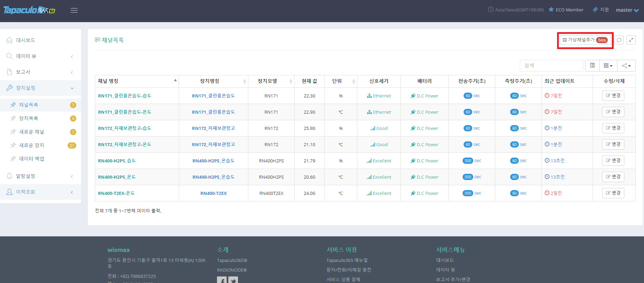The width and height of the screenshot is (644, 283).
Task: Click the footer Facebook icon
Action: [x=222, y=280]
